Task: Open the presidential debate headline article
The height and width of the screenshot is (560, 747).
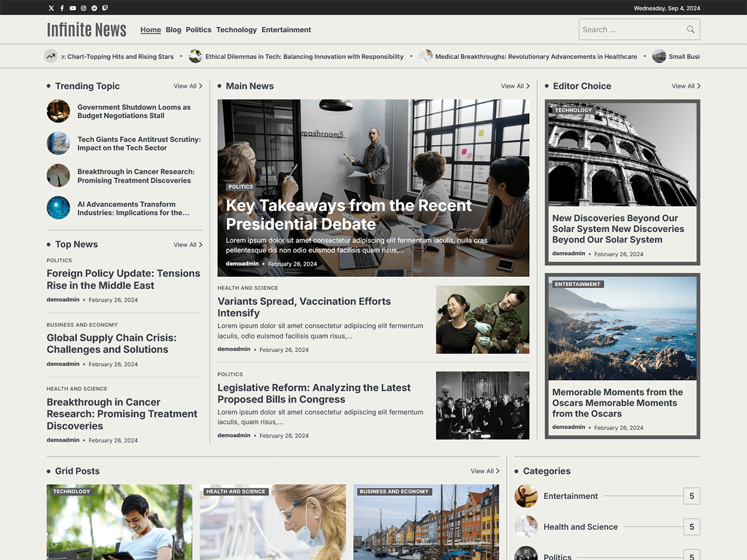Action: point(349,214)
